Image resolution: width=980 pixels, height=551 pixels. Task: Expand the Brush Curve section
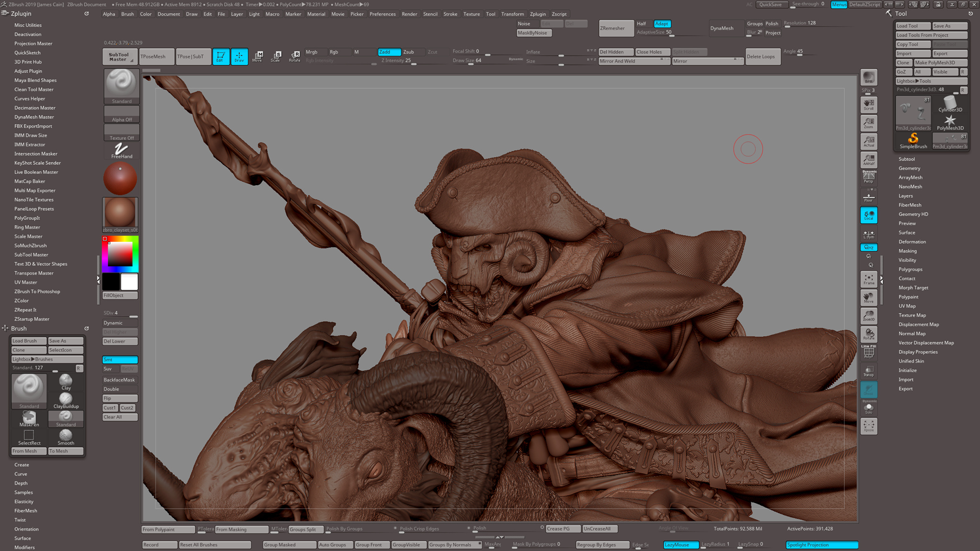[21, 474]
